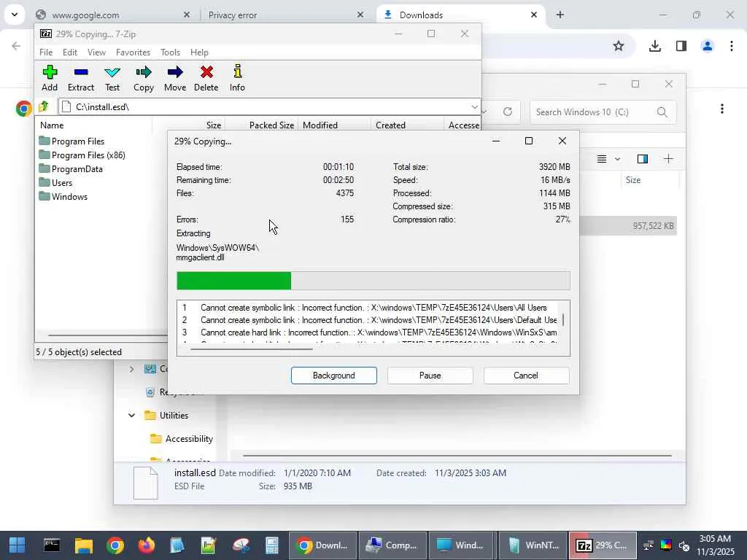747x560 pixels.
Task: Click the Windows Start button
Action: pyautogui.click(x=18, y=545)
